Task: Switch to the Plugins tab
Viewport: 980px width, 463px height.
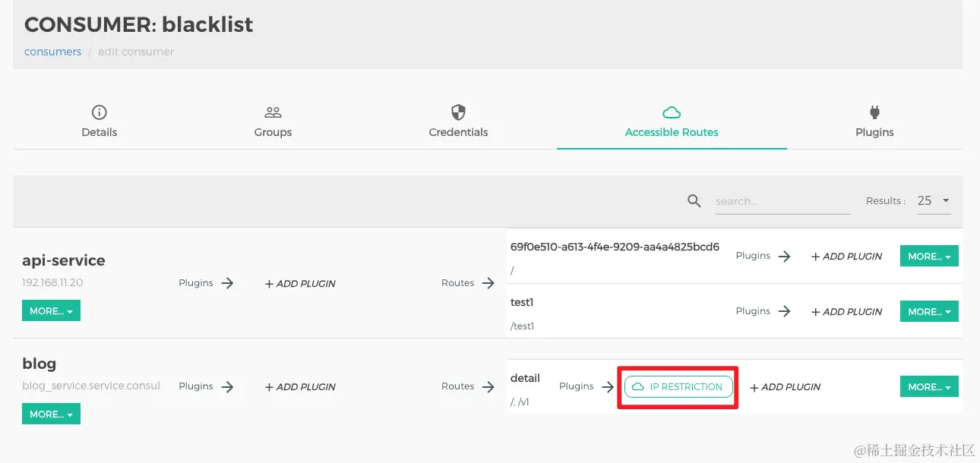Action: click(874, 121)
